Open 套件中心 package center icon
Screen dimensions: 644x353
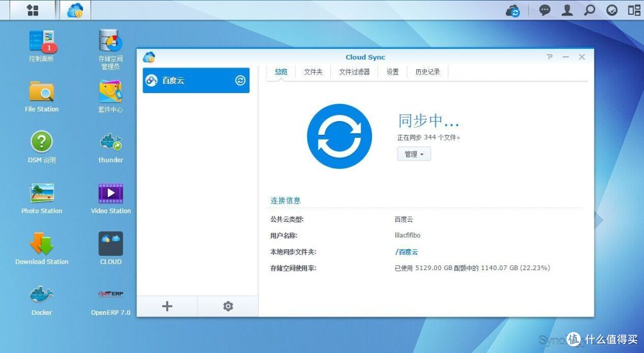tap(110, 97)
